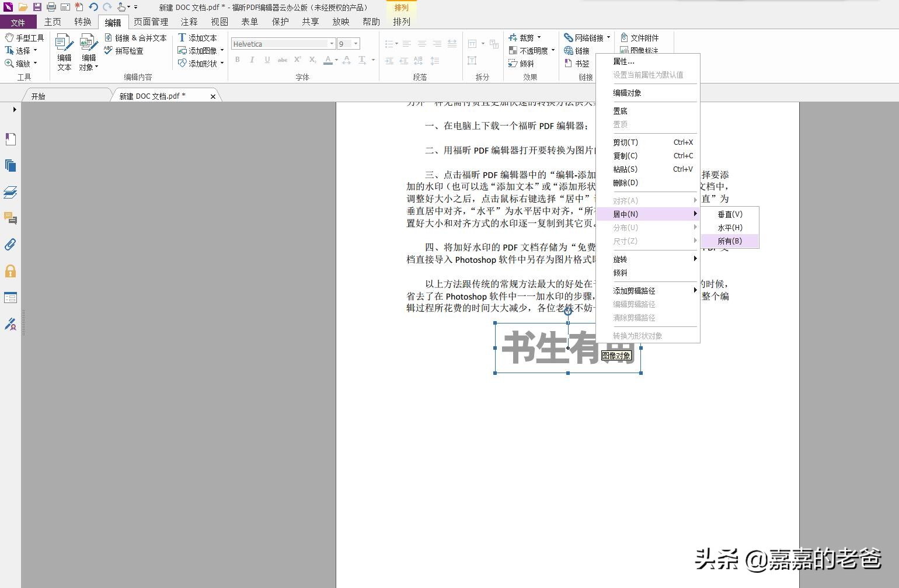
Task: Switch to the 页面管理 ribbon tab
Action: click(x=151, y=22)
